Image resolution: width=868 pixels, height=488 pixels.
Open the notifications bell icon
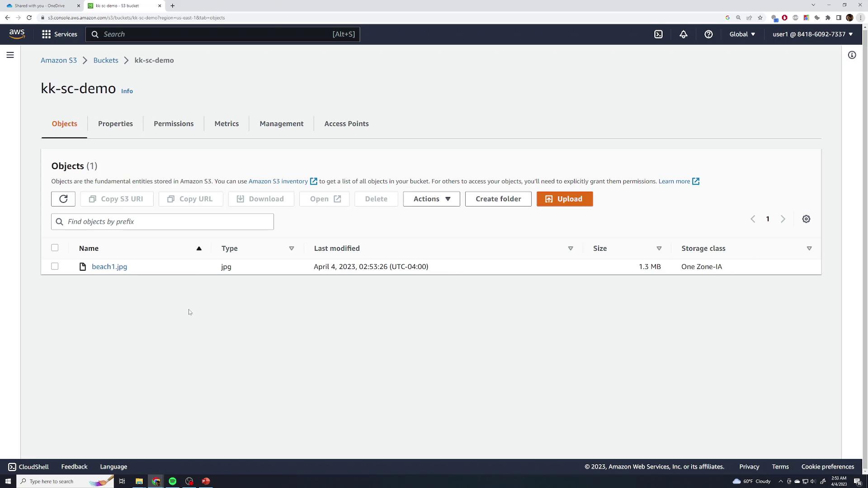click(683, 34)
